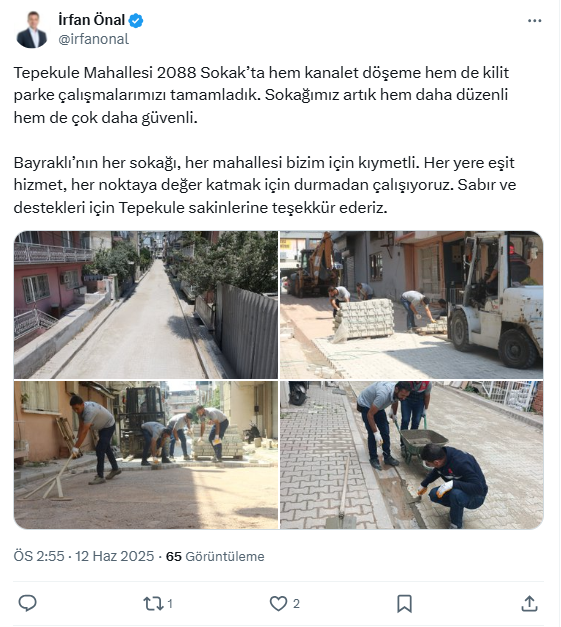Open photo of worker crouching with trowel
The width and height of the screenshot is (561, 627).
pos(411,455)
